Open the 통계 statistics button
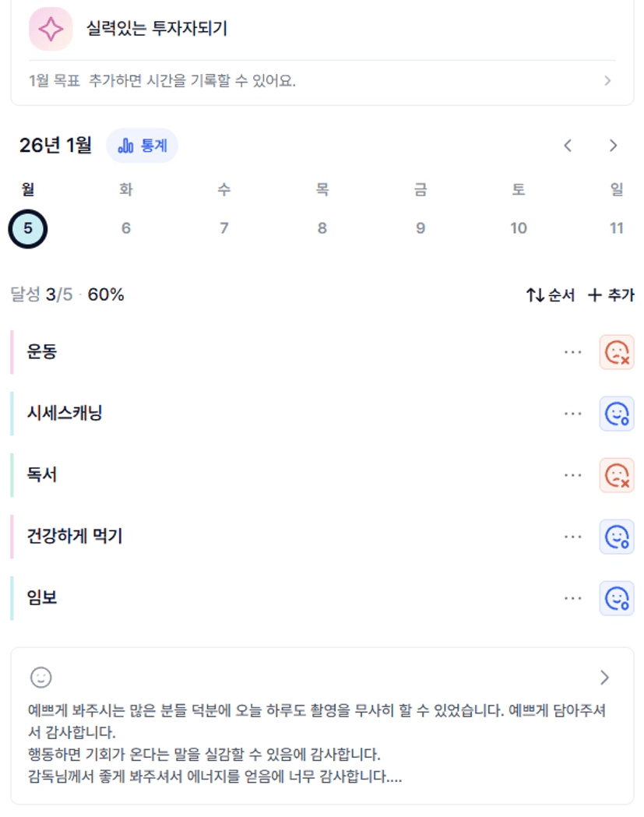Screen dimensions: 644x817 [142, 146]
